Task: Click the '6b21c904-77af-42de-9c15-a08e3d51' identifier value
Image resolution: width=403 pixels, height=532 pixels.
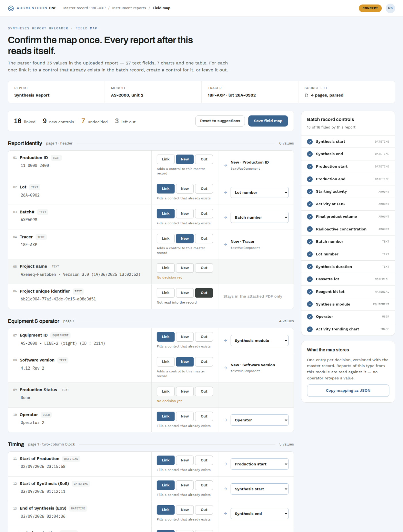Action: pos(58,299)
